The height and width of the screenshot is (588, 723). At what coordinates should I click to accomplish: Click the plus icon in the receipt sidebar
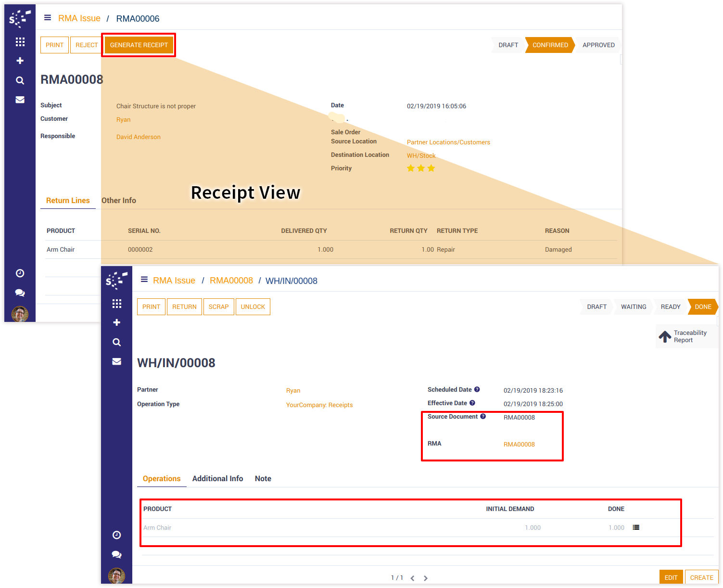(116, 322)
